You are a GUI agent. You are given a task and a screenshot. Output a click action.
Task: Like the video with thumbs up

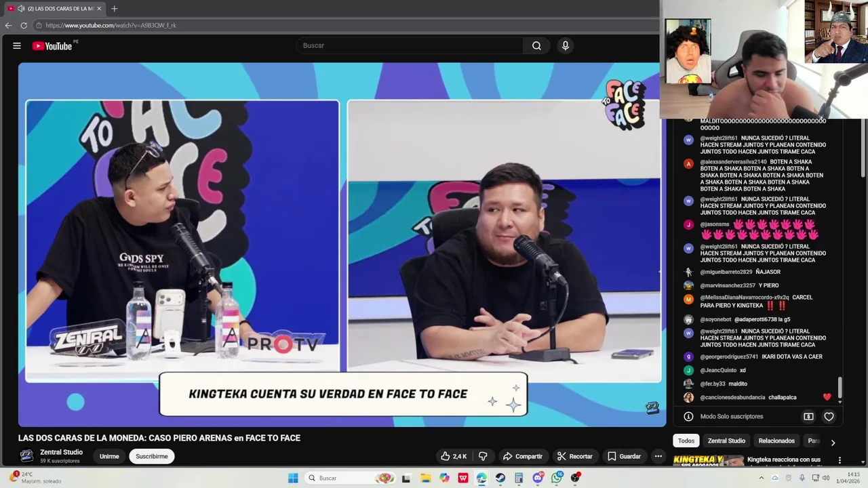coord(454,456)
